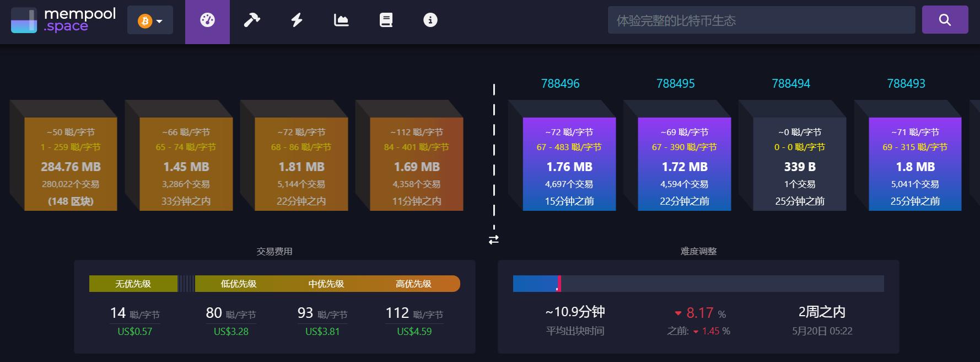Open the 284.76 MB stacked mempool block

pos(71,164)
